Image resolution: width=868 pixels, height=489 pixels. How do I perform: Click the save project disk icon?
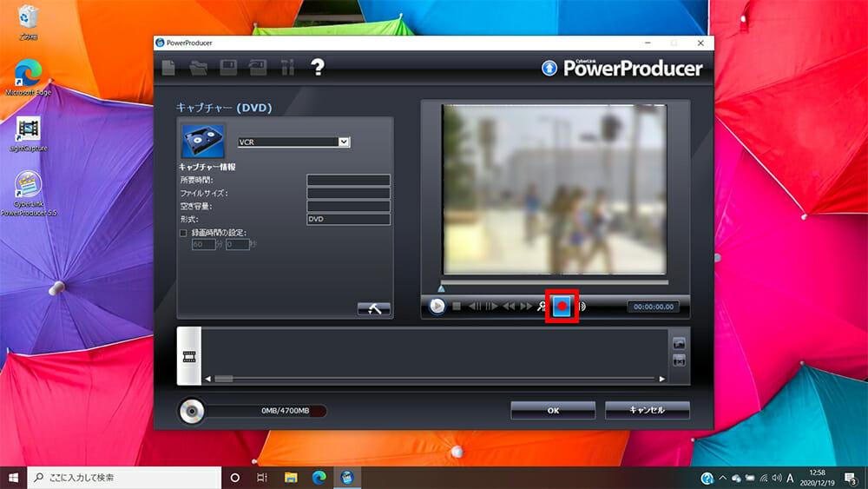pos(228,68)
